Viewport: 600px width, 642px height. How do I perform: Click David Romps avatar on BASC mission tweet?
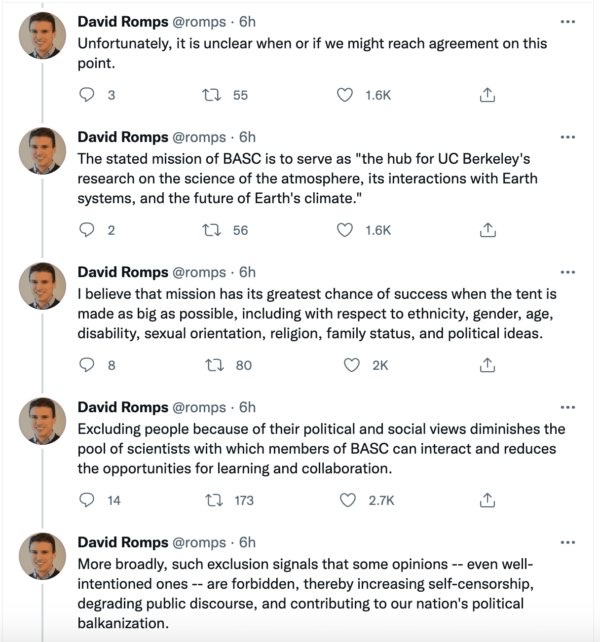pyautogui.click(x=42, y=152)
